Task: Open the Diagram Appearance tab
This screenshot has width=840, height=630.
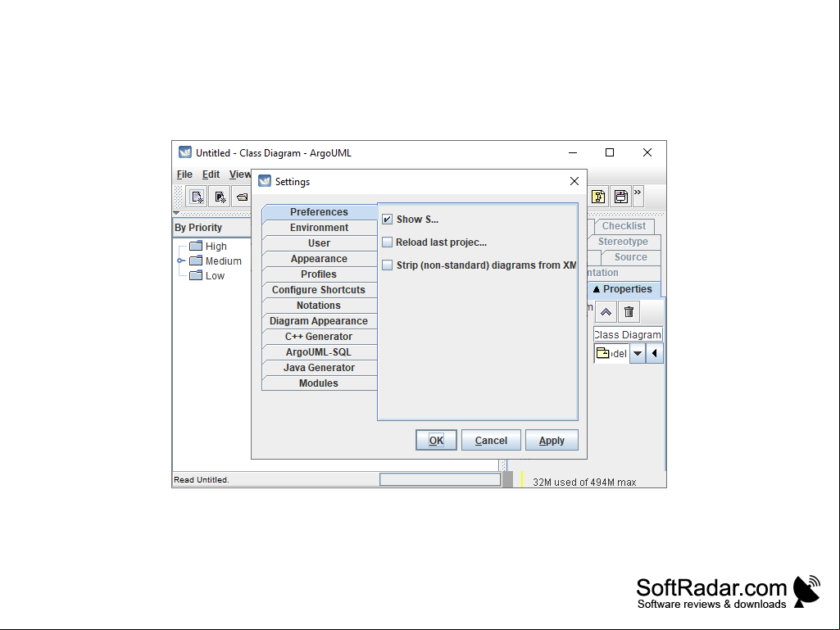Action: 320,321
